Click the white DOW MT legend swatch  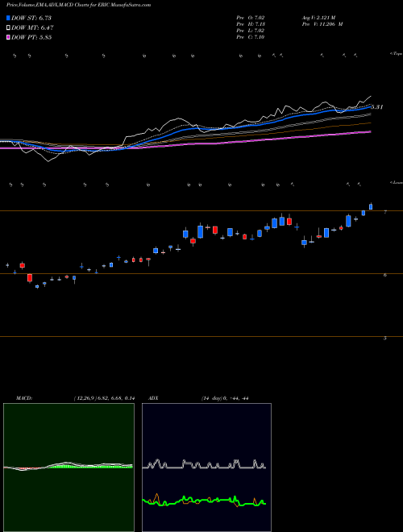click(8, 28)
